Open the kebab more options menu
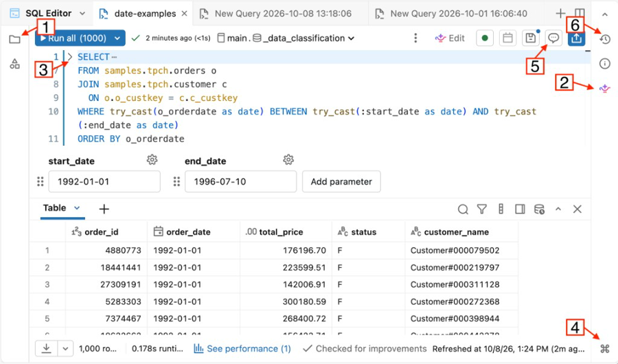The width and height of the screenshot is (618, 364). click(415, 38)
